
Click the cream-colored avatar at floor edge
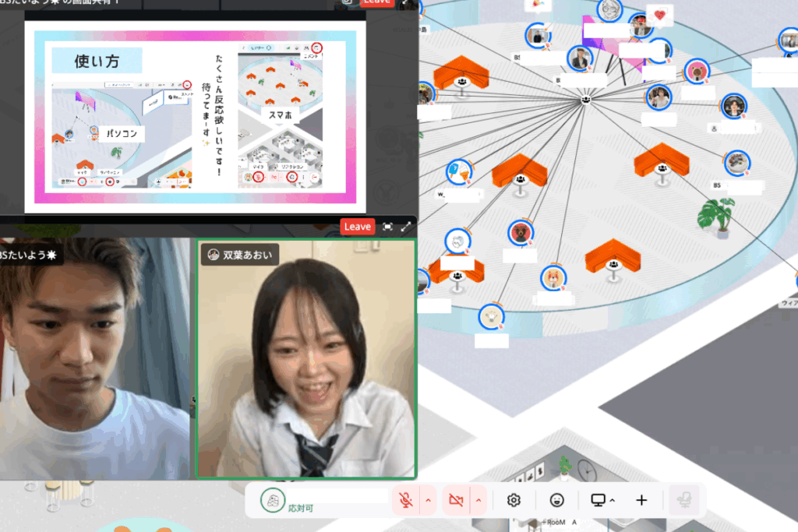coord(491,317)
